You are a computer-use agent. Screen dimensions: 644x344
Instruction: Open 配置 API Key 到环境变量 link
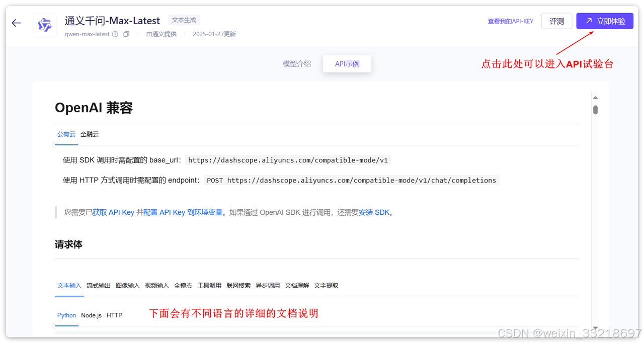pyautogui.click(x=183, y=212)
